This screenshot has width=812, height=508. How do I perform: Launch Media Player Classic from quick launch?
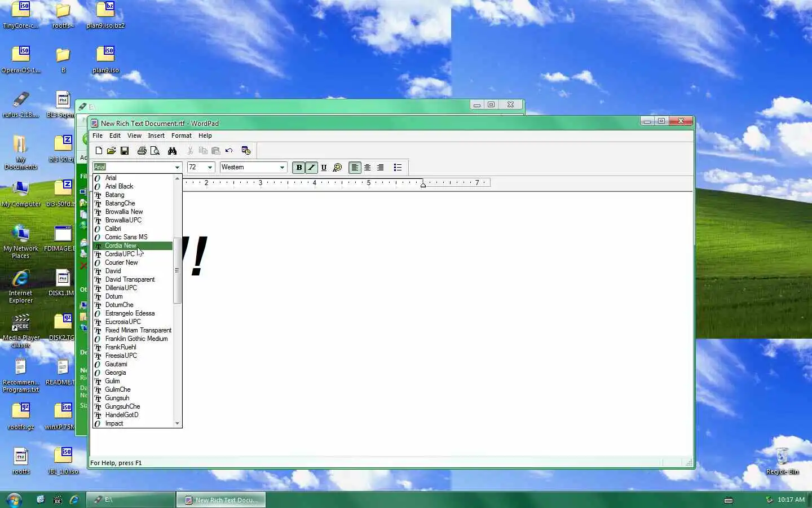click(57, 500)
